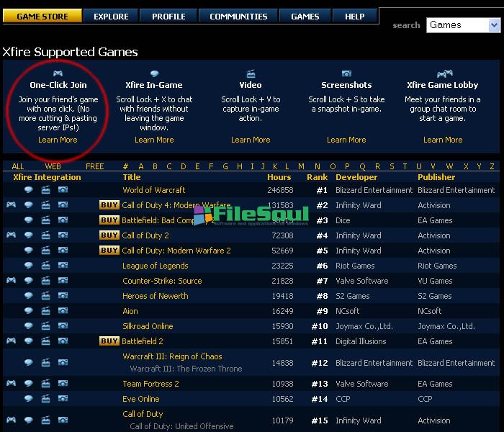The height and width of the screenshot is (432, 504).
Task: Switch to the COMMUNITIES tab
Action: pyautogui.click(x=238, y=16)
